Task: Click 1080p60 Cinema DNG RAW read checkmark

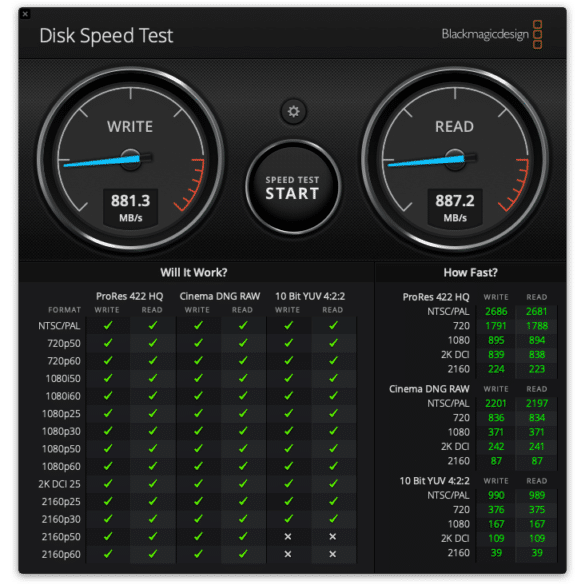Action: point(243,466)
